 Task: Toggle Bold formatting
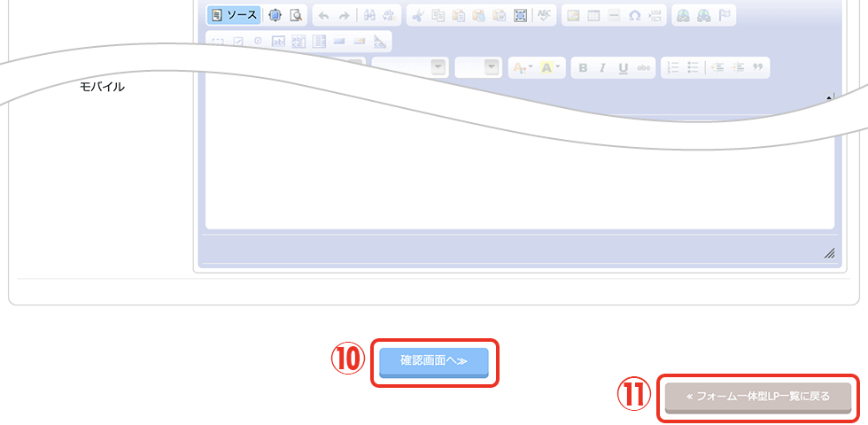click(x=583, y=67)
